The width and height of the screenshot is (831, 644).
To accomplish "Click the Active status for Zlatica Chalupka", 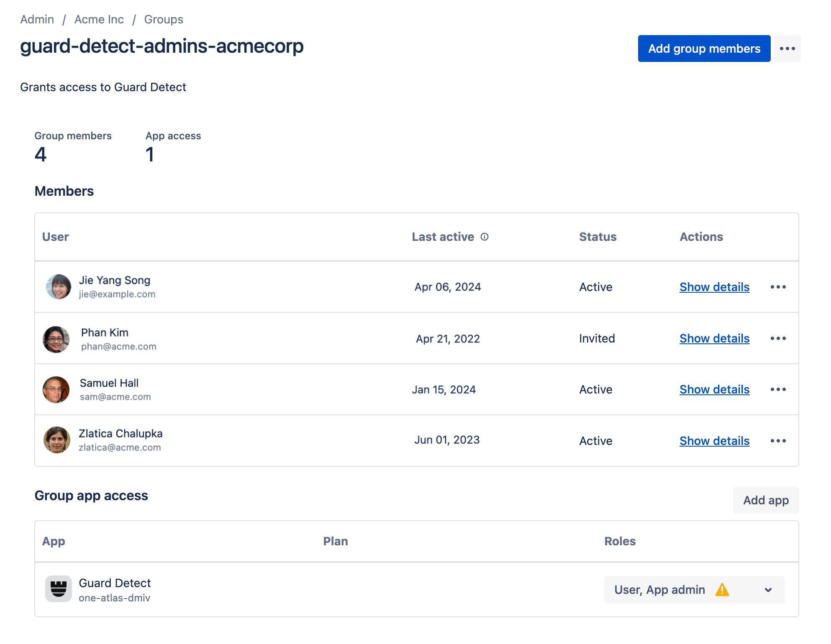I will tap(596, 441).
